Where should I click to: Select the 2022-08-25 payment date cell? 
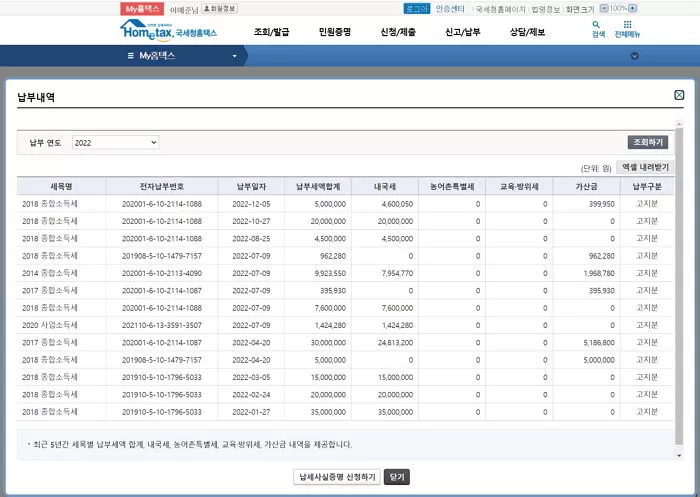[251, 238]
